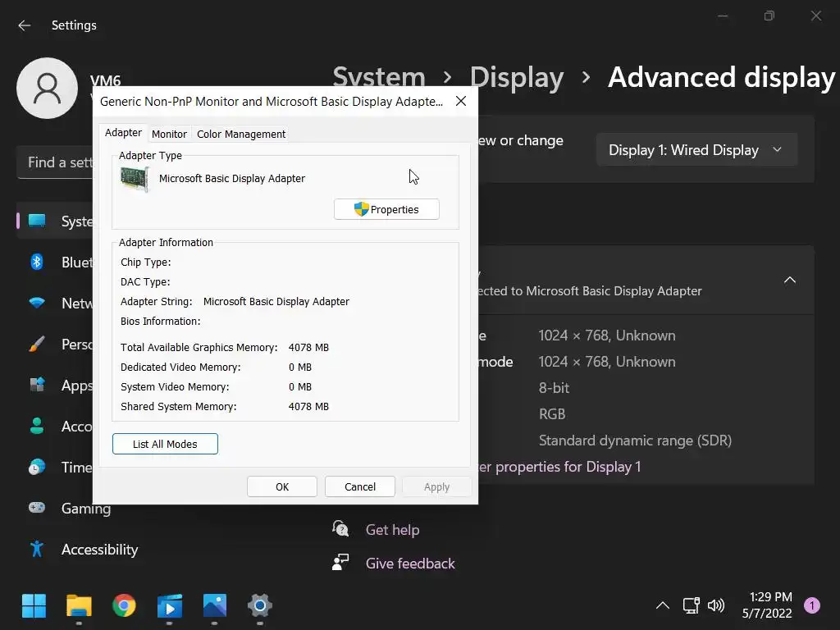Image resolution: width=840 pixels, height=630 pixels.
Task: Click Display breadcrumb link
Action: 517,78
